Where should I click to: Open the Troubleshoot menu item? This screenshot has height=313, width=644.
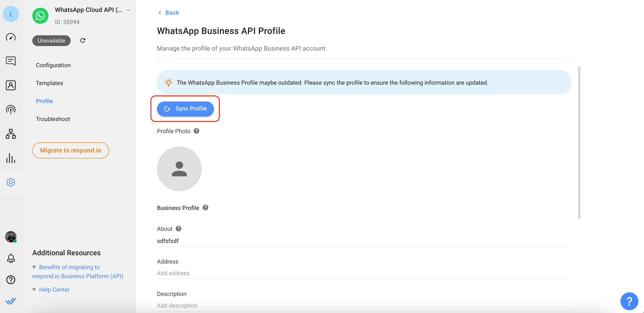(x=53, y=119)
